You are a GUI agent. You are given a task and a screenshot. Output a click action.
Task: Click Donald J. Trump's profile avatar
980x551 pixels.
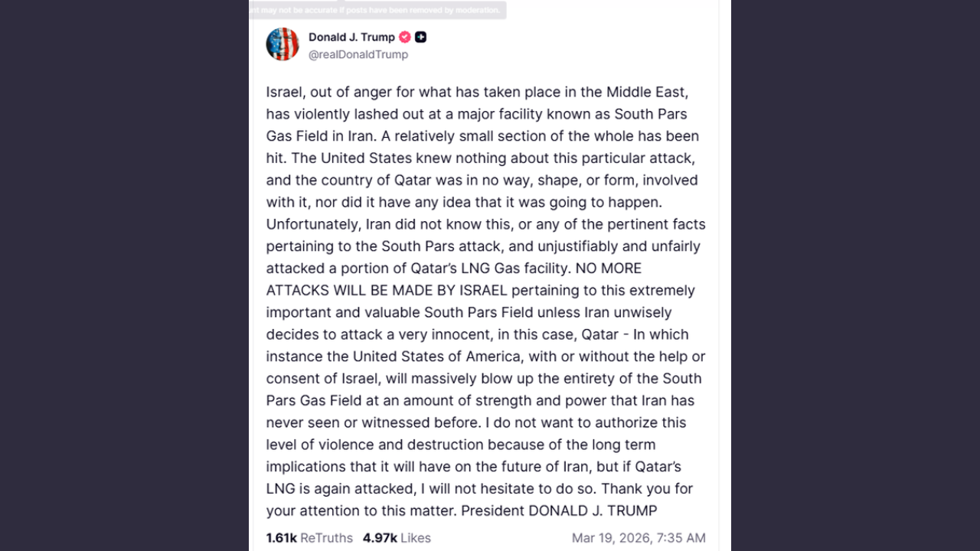(283, 44)
